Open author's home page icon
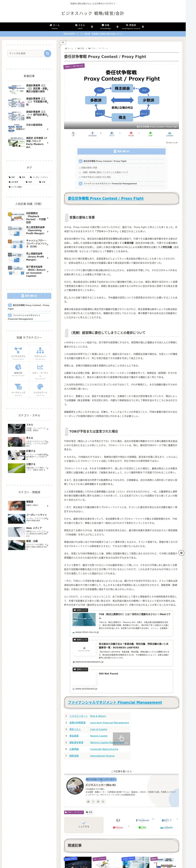Viewport: 196px width, 868px height. tap(88, 802)
